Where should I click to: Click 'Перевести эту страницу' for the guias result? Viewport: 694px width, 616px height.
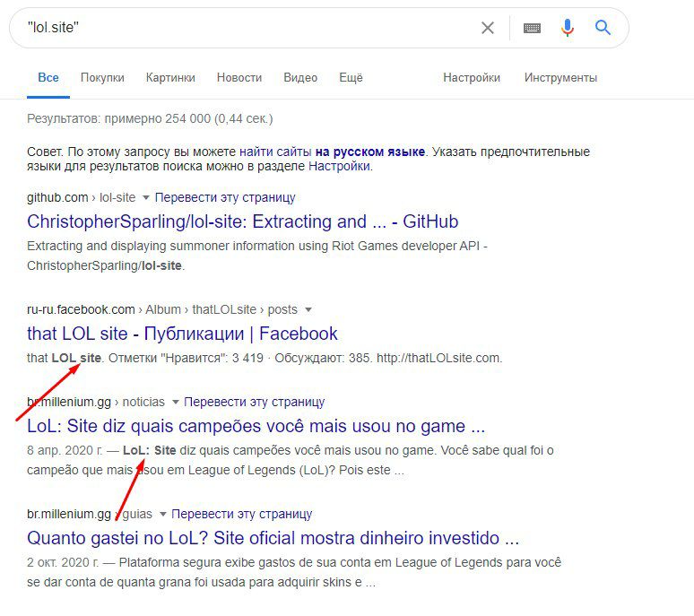coord(242,514)
